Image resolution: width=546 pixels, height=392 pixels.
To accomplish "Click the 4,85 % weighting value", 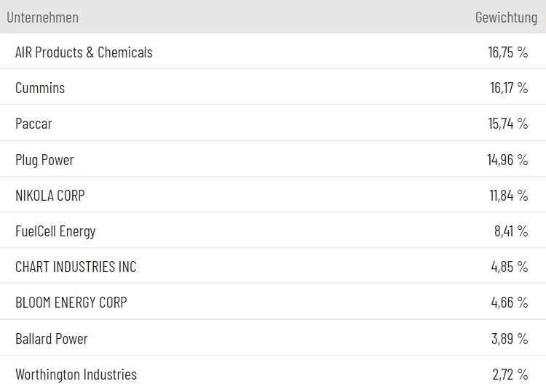I will point(509,267).
